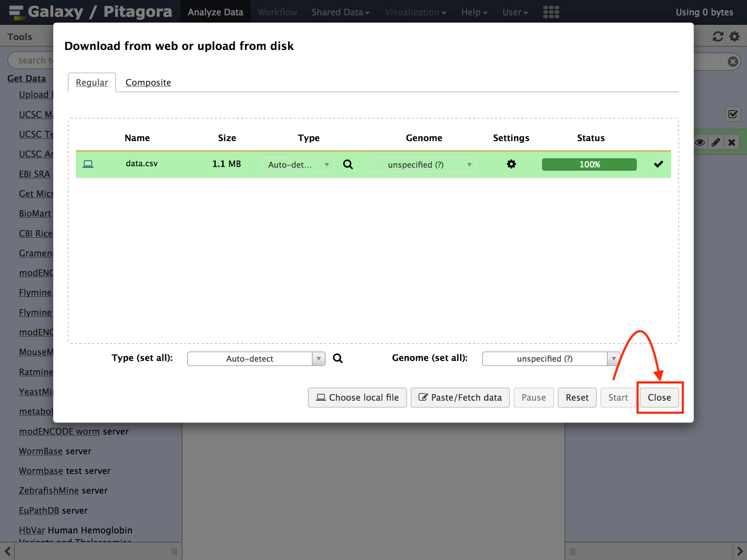Image resolution: width=747 pixels, height=560 pixels.
Task: Open the Visualization menu
Action: pyautogui.click(x=415, y=12)
